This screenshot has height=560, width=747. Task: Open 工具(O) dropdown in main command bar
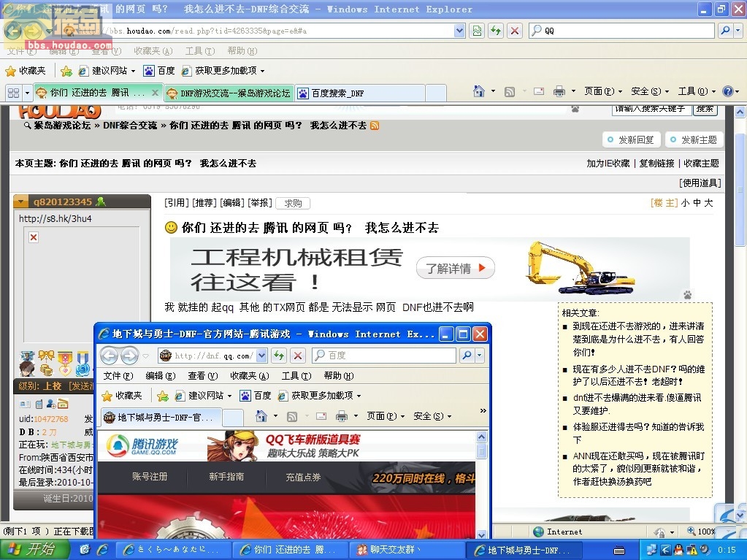point(697,91)
